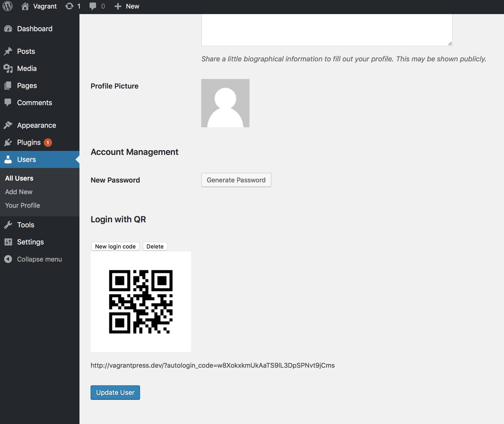Click the updates counter in the admin bar
The height and width of the screenshot is (424, 504).
(72, 6)
